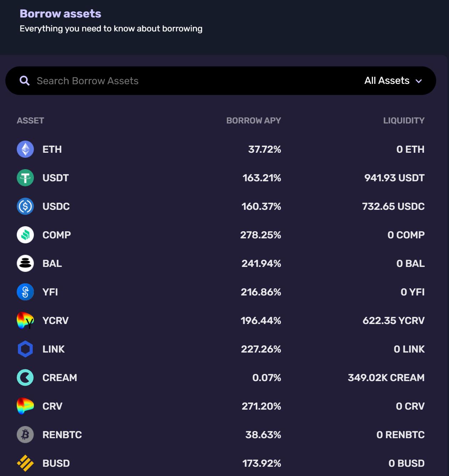Click the YFI yearn token icon

[x=25, y=292]
